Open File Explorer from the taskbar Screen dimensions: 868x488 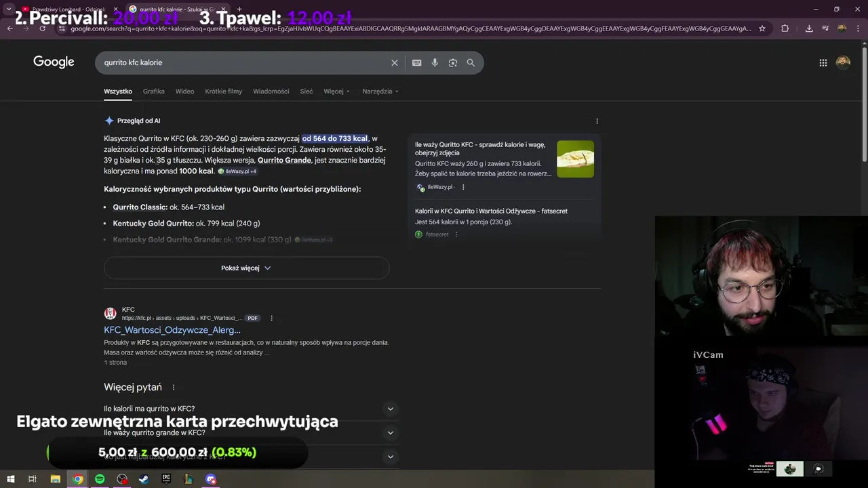pos(56,479)
